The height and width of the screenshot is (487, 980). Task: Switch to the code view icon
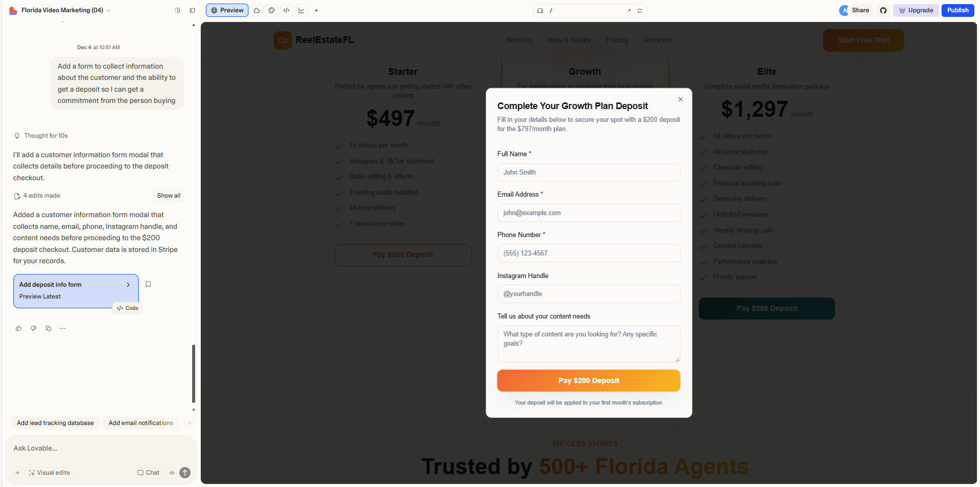tap(286, 10)
